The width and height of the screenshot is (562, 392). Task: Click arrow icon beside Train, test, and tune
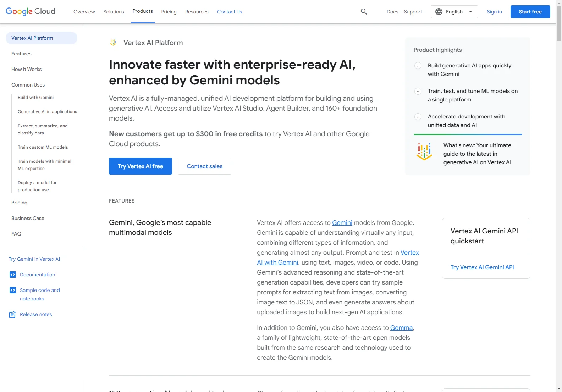[x=418, y=91]
